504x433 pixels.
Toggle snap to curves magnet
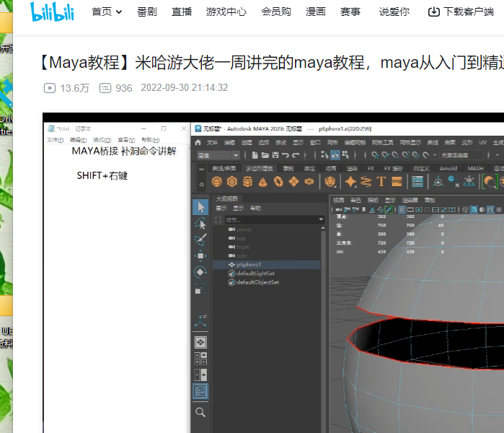click(x=386, y=155)
